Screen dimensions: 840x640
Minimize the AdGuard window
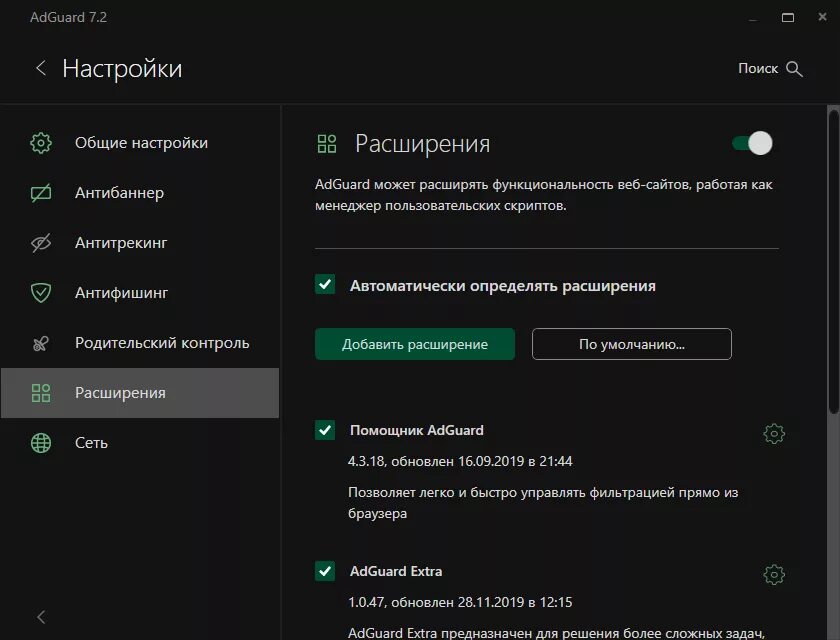pyautogui.click(x=753, y=20)
